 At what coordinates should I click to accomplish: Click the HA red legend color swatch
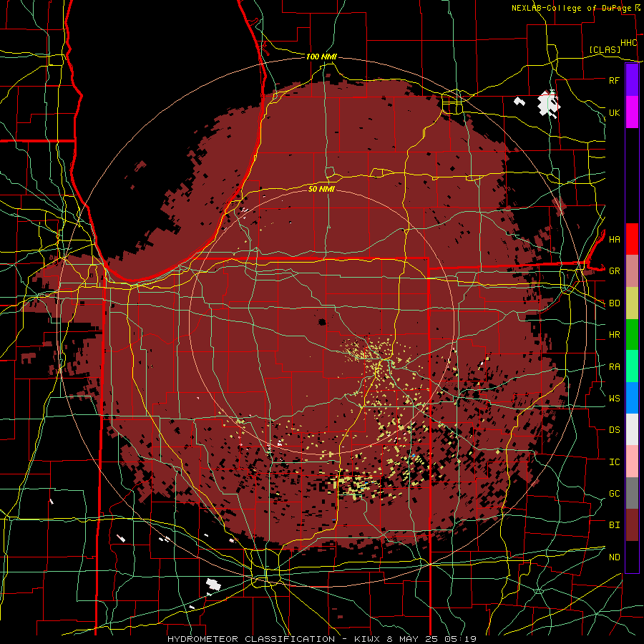[x=632, y=239]
